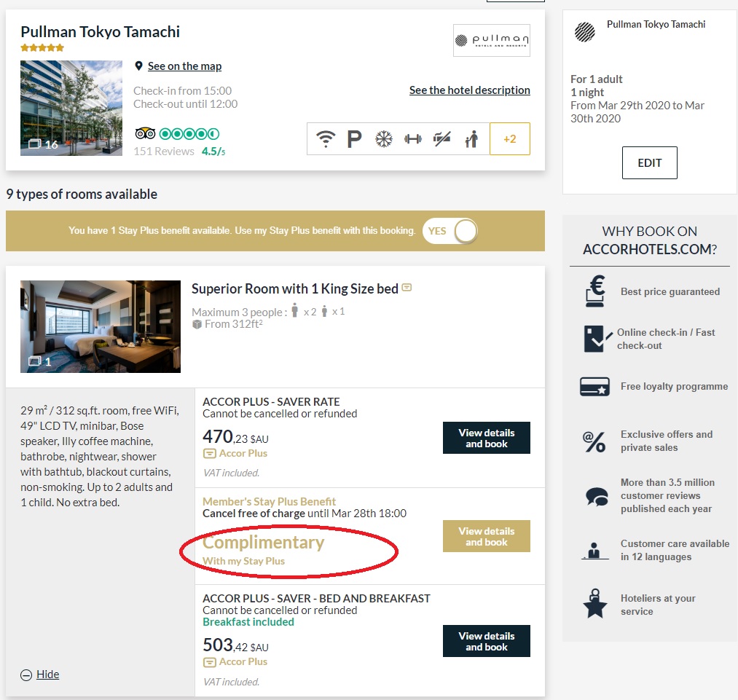Click the TripAdvisor owl logo

tap(145, 134)
